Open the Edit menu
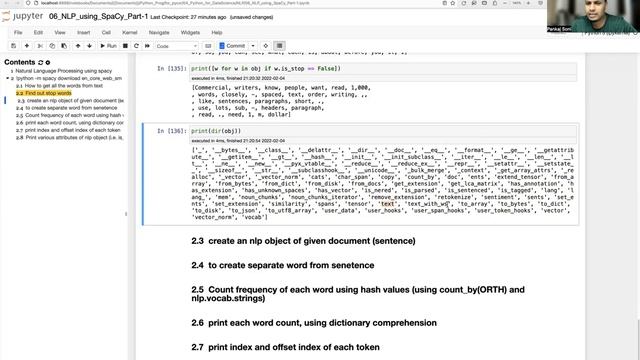The width and height of the screenshot is (640, 360). (x=38, y=32)
